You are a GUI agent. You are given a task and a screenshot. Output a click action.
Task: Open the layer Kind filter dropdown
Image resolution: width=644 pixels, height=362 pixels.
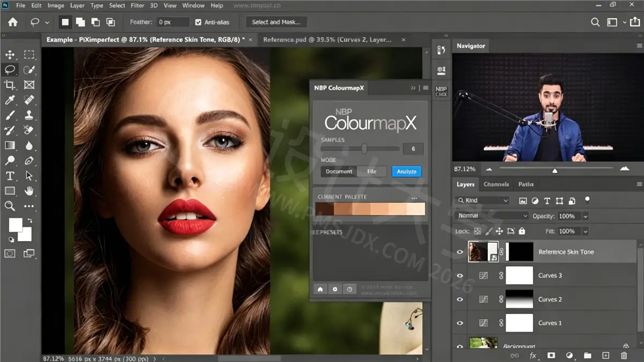(x=482, y=200)
